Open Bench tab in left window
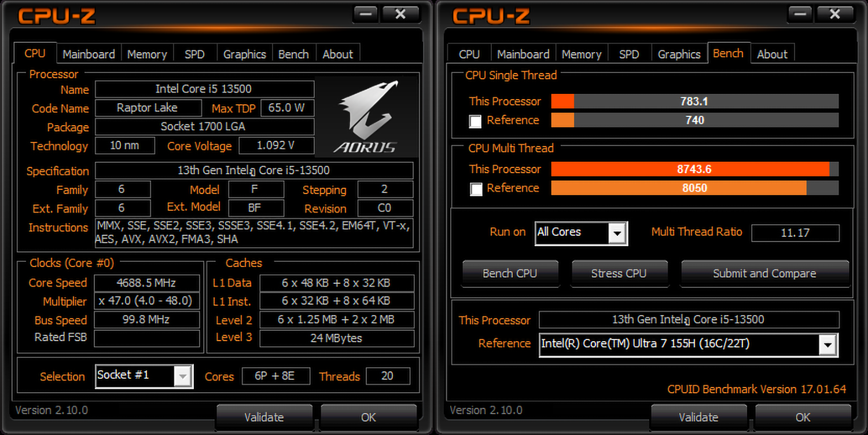 (293, 54)
